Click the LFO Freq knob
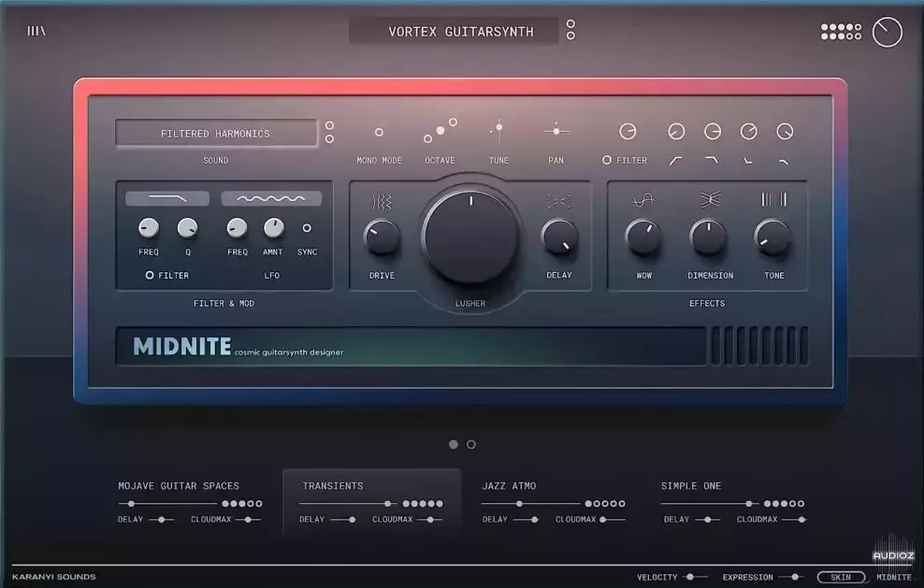Screen dimensions: 924x588 point(237,228)
